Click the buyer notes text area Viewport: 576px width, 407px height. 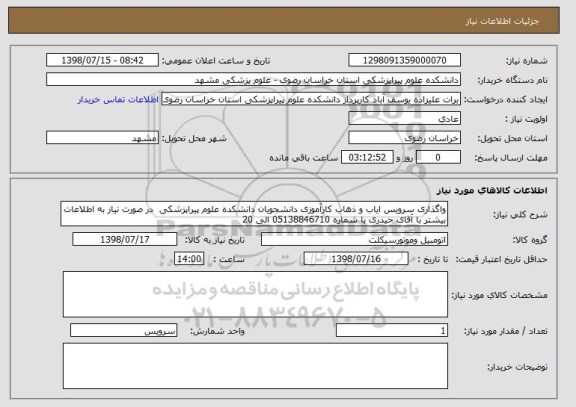click(x=255, y=366)
